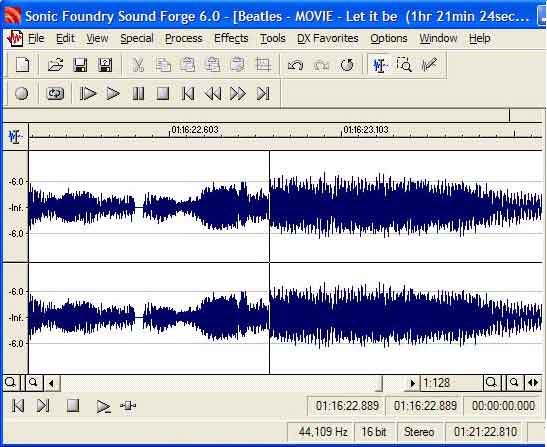
Task: Click the 01:16:23.103 marker on time ruler
Action: click(x=366, y=130)
